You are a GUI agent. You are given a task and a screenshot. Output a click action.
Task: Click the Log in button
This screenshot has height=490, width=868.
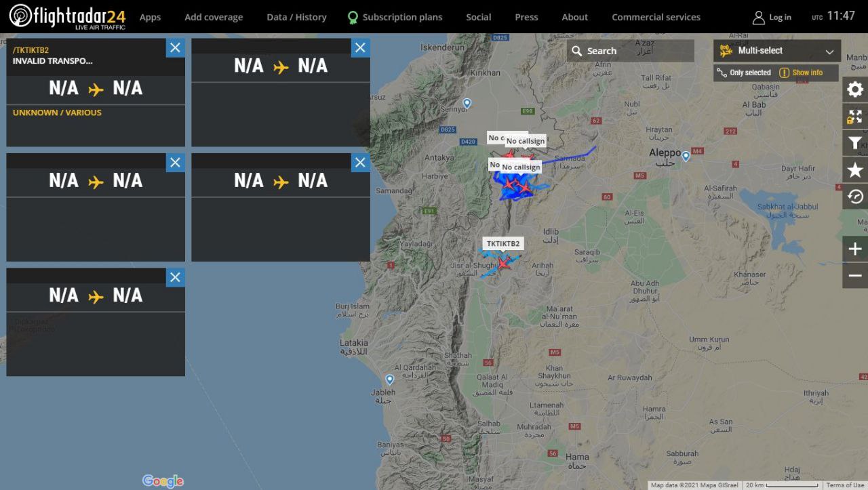click(x=772, y=17)
